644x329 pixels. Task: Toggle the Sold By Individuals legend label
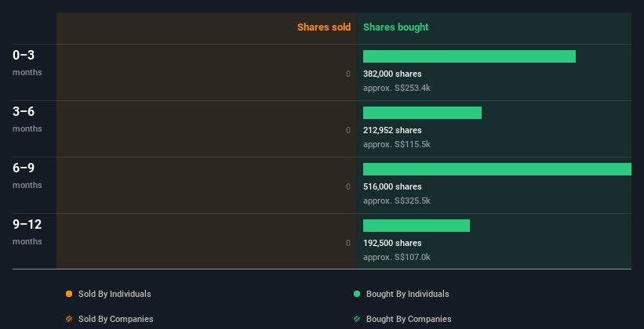[x=115, y=294]
